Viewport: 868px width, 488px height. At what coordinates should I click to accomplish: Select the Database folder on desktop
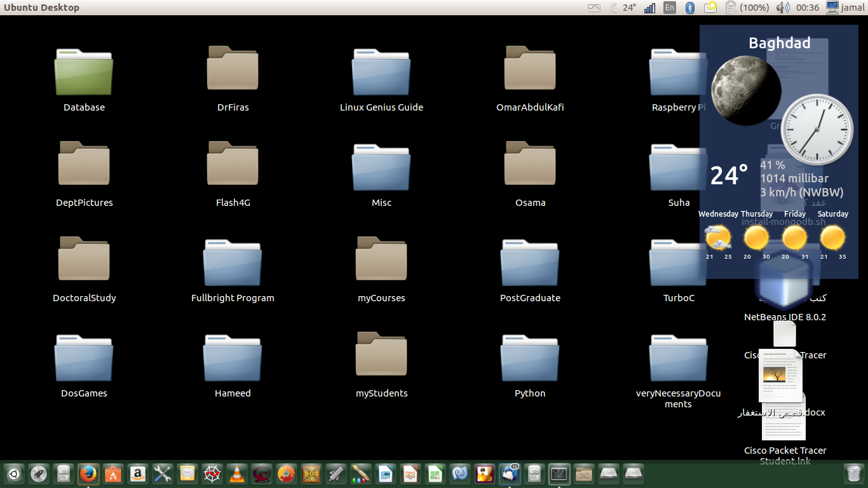[84, 72]
